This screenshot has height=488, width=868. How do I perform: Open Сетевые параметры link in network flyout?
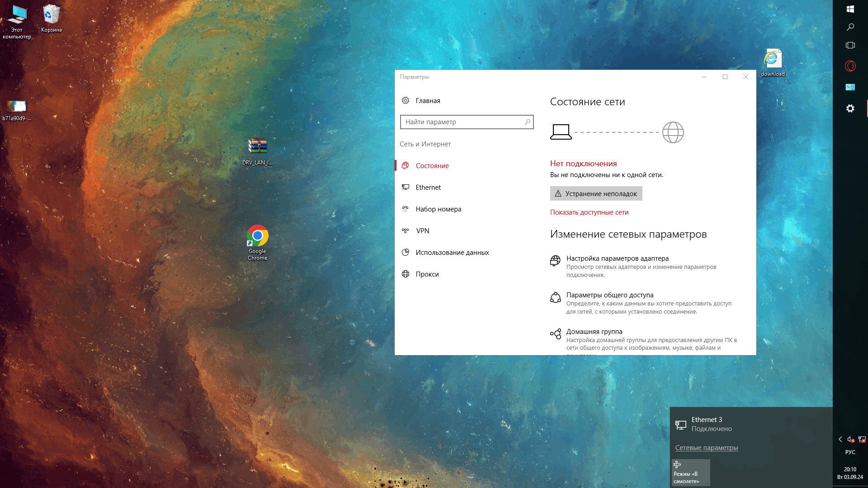point(706,448)
